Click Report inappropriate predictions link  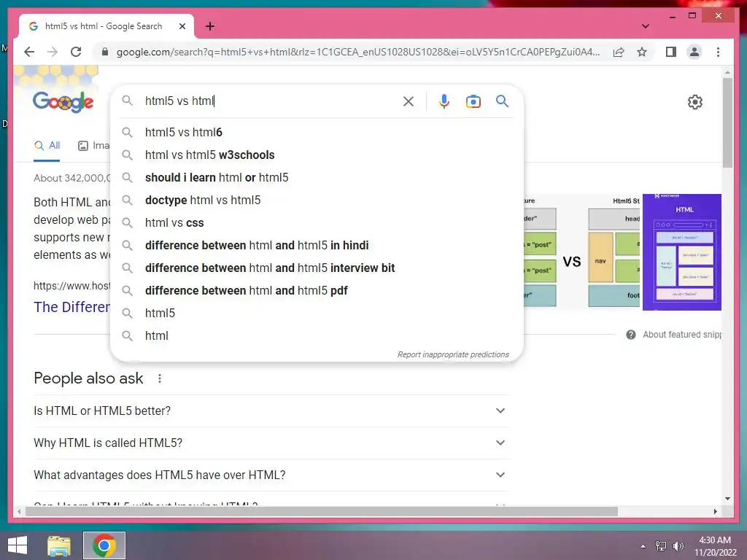point(453,355)
